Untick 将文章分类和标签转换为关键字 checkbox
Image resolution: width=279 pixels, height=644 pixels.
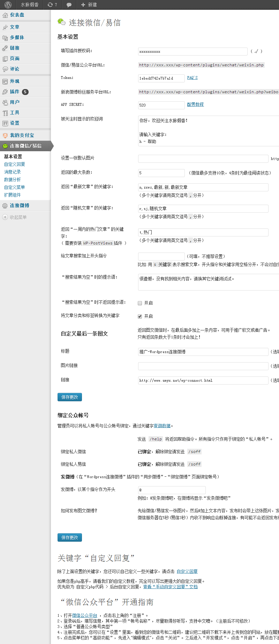pyautogui.click(x=140, y=316)
